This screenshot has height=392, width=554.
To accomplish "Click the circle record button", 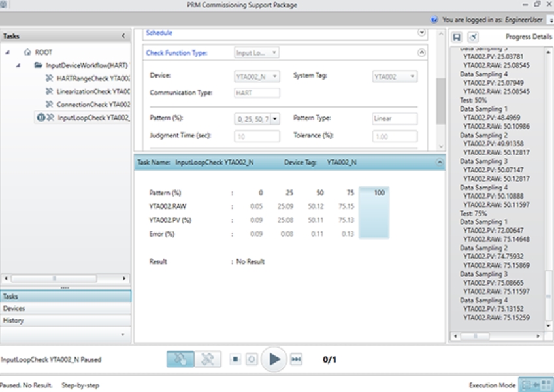I will (252, 359).
